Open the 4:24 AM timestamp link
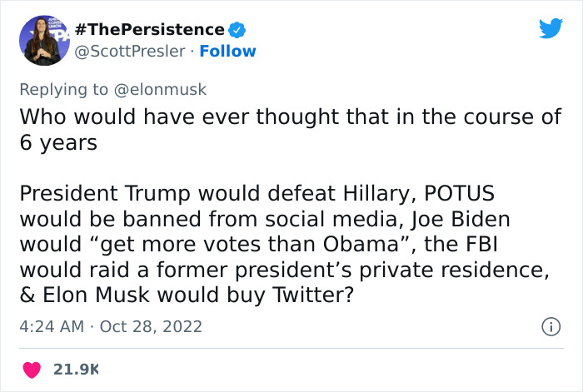The height and width of the screenshot is (392, 583). (51, 327)
